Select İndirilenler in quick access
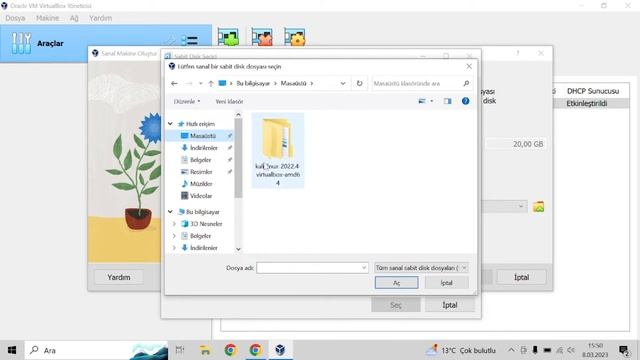This screenshot has width=640, height=360. pyautogui.click(x=203, y=148)
